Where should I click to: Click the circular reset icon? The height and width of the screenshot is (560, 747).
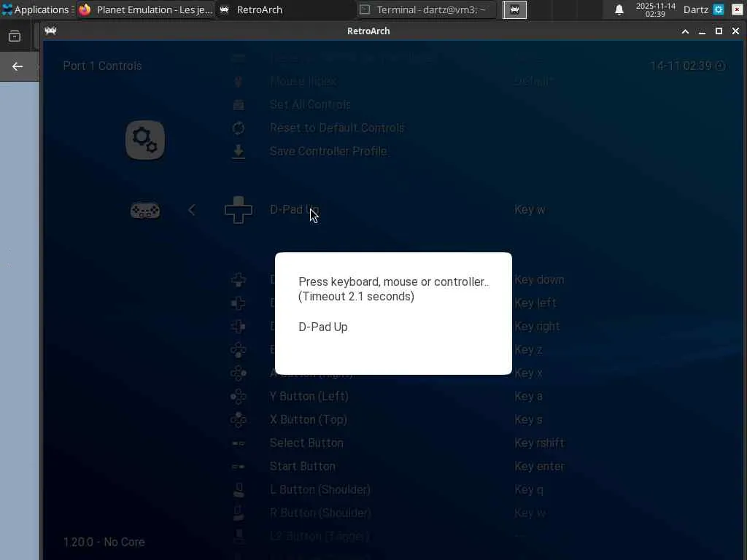click(239, 128)
